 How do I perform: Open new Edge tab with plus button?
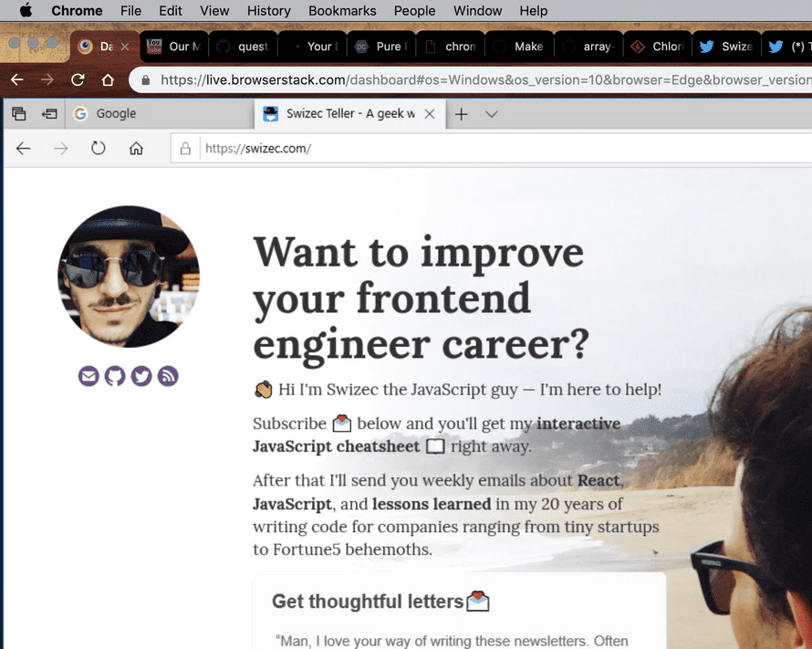(462, 114)
